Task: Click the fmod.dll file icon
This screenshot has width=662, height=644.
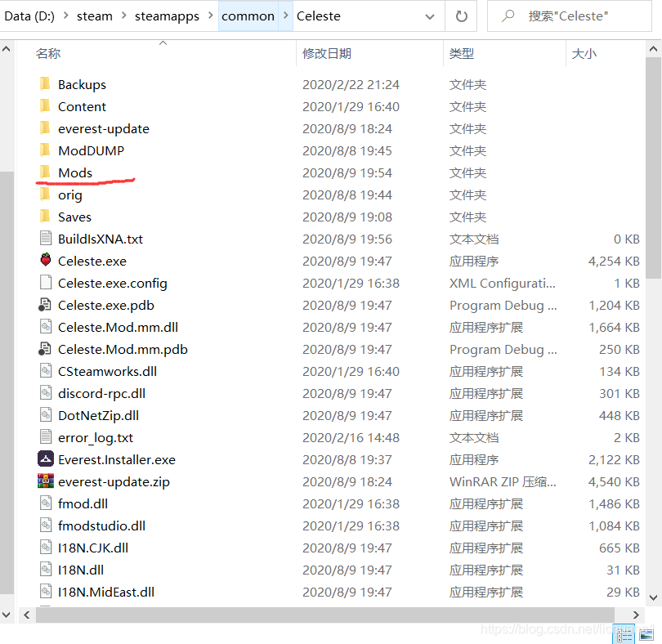Action: (46, 503)
